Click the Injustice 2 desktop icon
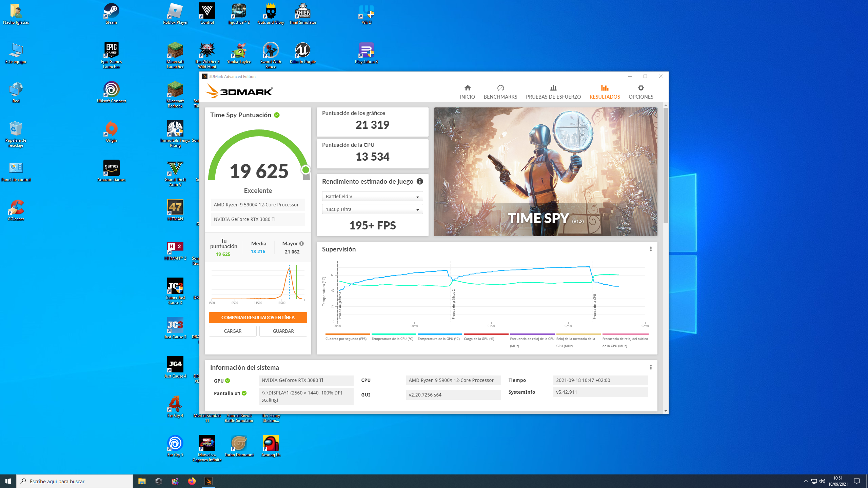 [239, 14]
